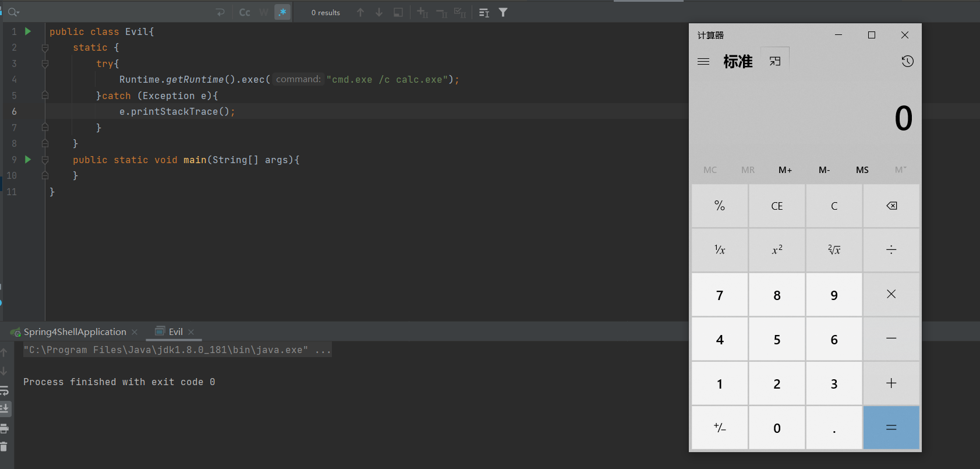Click the decimal point key

(834, 428)
